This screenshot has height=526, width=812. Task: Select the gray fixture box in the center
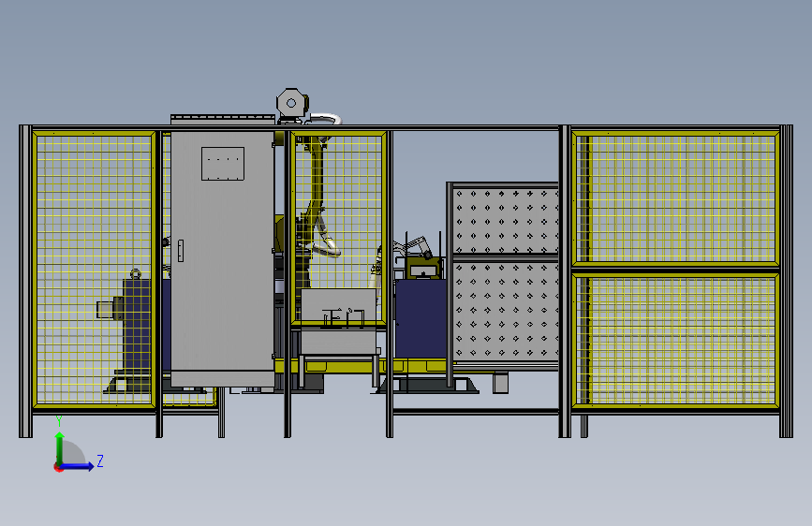(339, 321)
